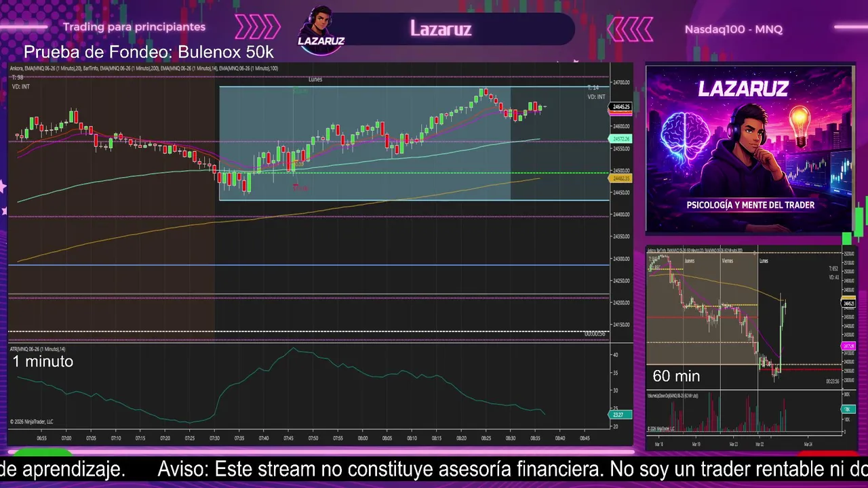Click the ATR value tag 23.27
868x488 pixels.
pos(621,415)
